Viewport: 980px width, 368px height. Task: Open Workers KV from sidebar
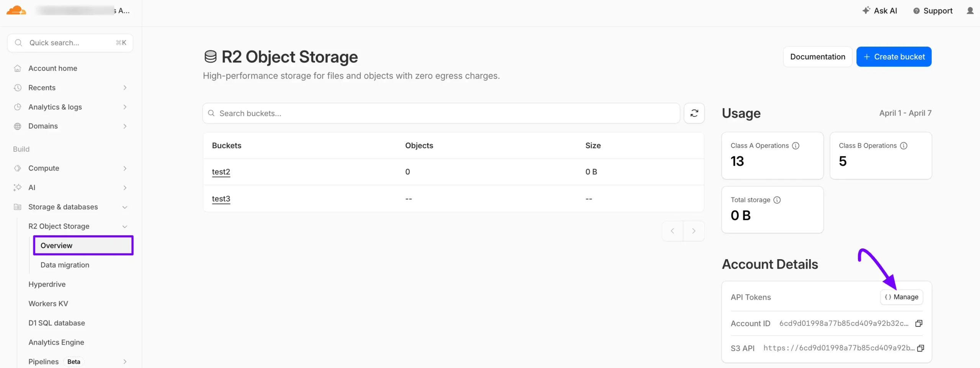[48, 304]
